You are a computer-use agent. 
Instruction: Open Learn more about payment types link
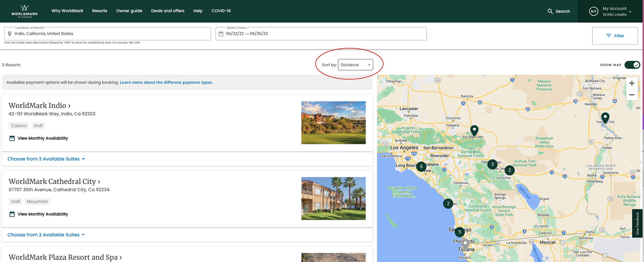pyautogui.click(x=166, y=82)
